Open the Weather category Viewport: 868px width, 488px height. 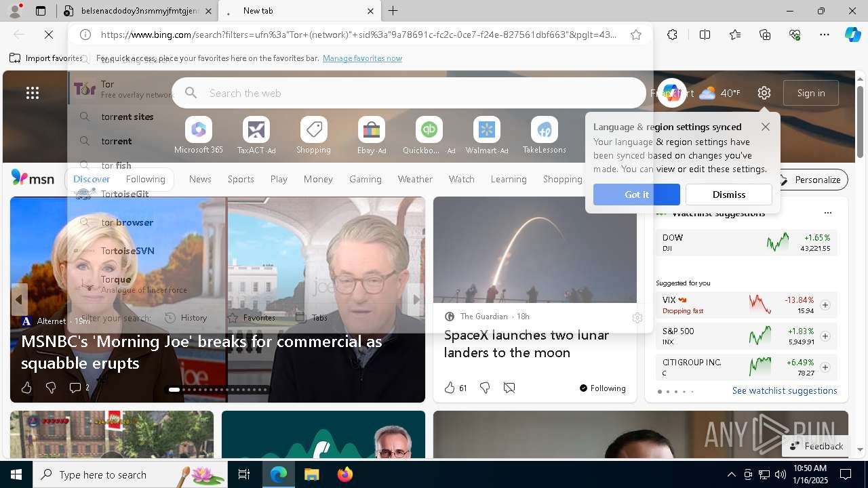(415, 179)
